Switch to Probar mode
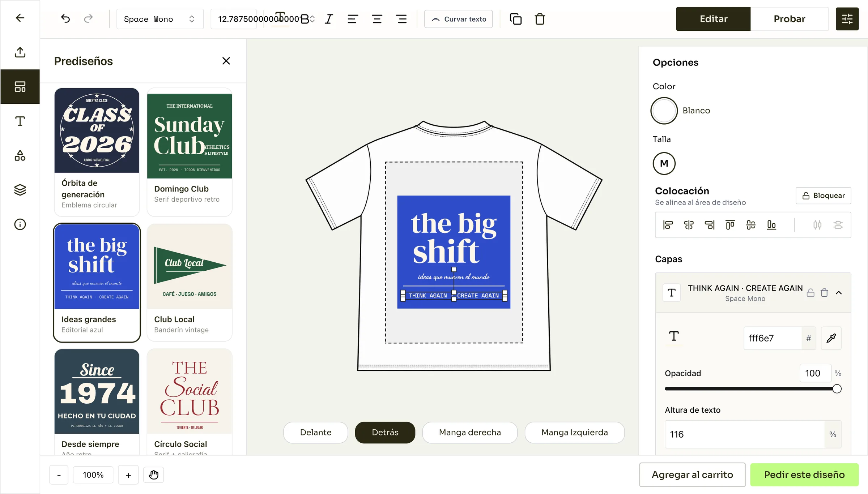868x494 pixels. click(789, 19)
